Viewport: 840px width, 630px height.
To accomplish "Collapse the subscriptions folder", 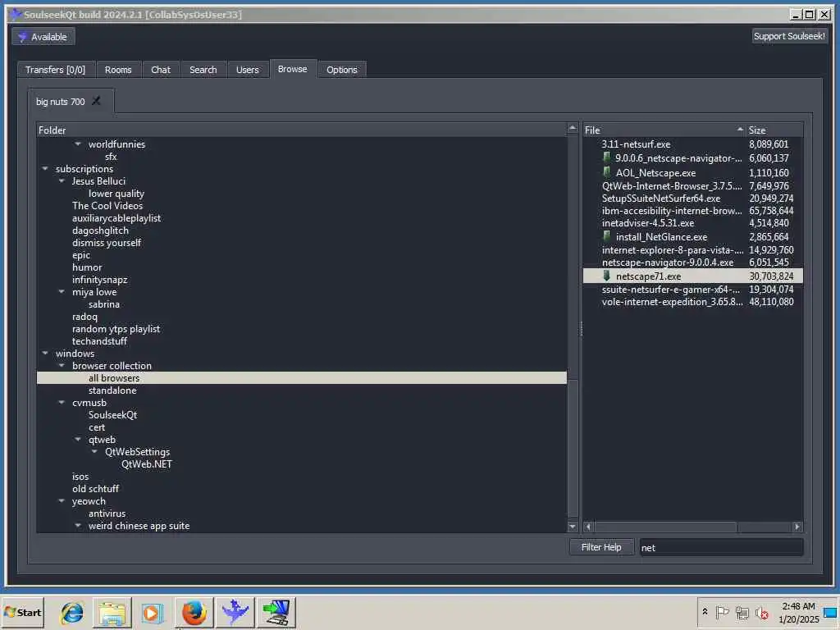I will click(x=45, y=169).
